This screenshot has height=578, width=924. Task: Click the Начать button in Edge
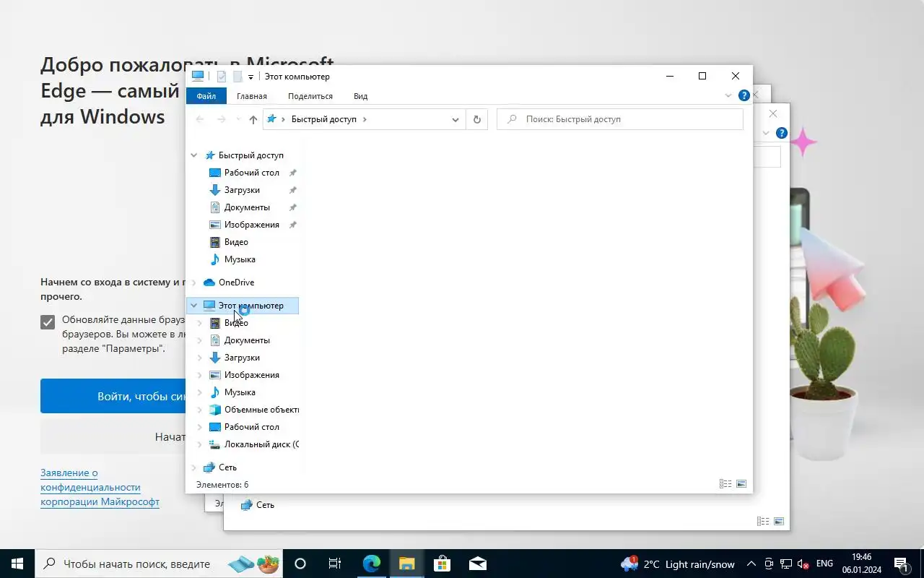tap(113, 436)
